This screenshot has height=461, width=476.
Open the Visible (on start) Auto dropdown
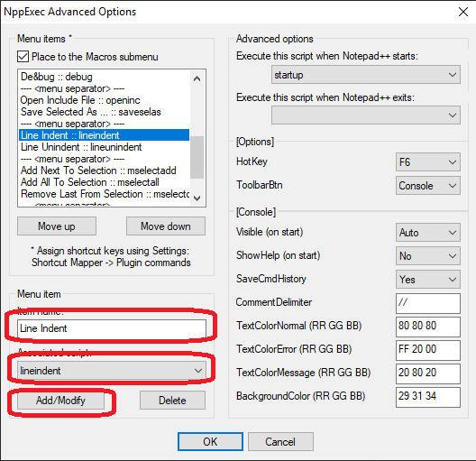coord(427,233)
